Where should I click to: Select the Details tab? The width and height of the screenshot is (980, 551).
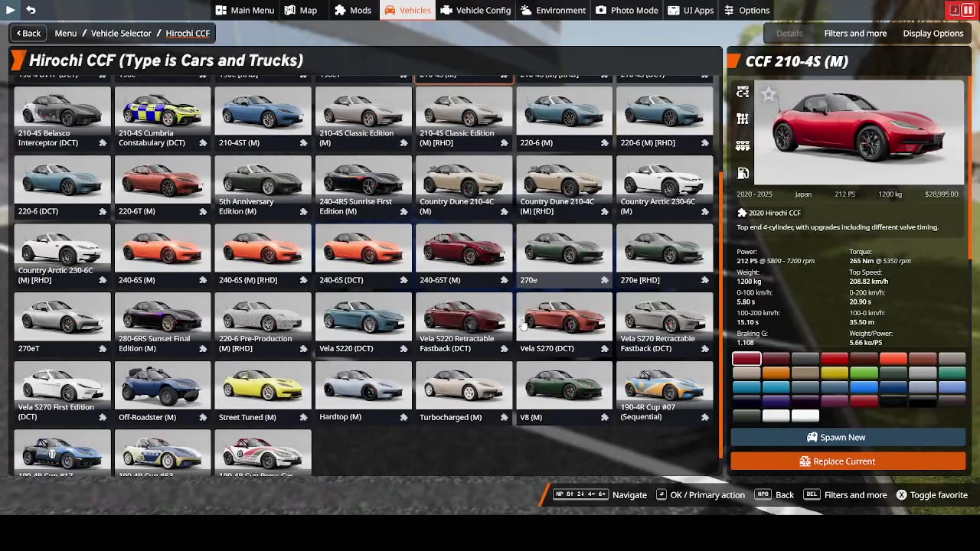[x=789, y=34]
